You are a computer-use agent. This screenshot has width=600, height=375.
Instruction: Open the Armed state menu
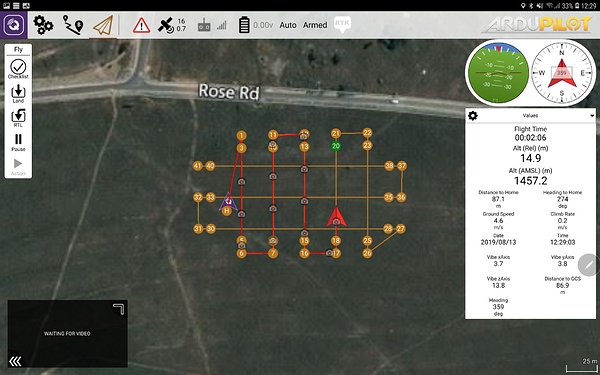click(x=315, y=25)
